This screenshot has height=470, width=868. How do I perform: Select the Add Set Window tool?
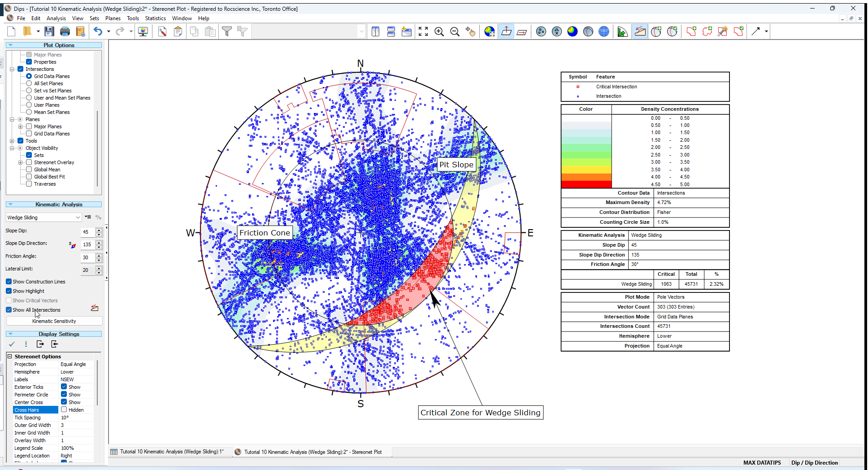tap(691, 31)
